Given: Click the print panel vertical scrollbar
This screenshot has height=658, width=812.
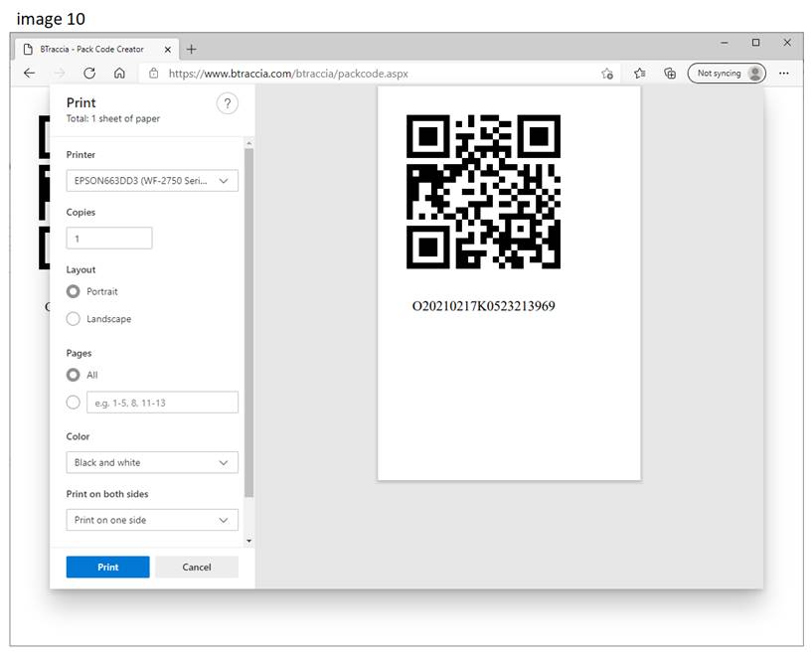Looking at the screenshot, I should [248, 318].
